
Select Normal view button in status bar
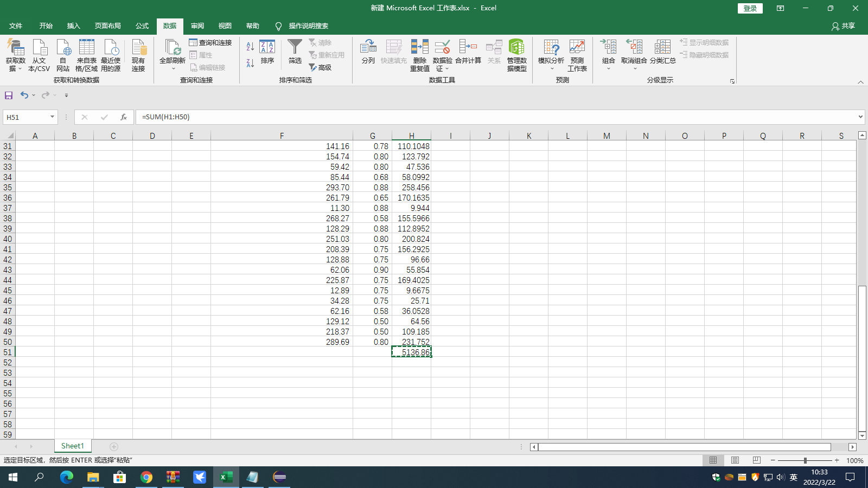[713, 460]
